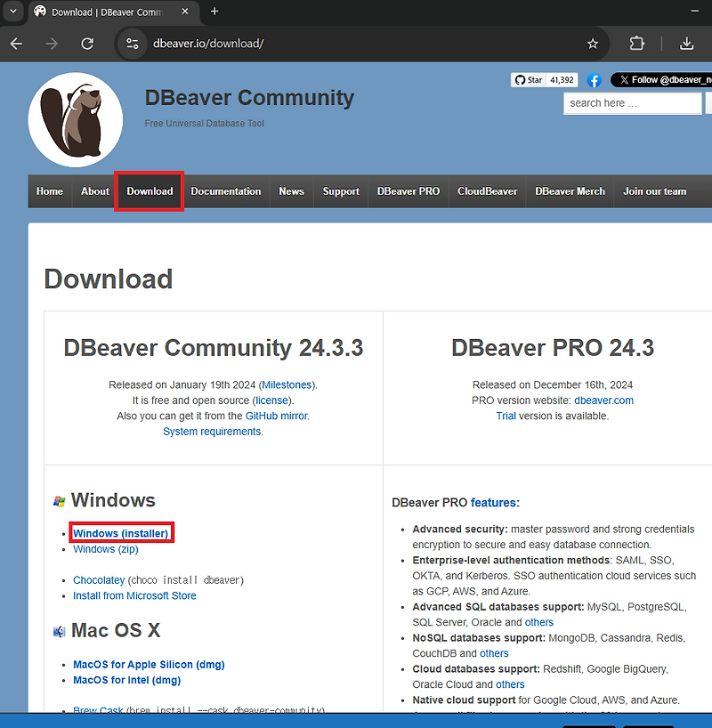Viewport: 712px width, 728px height.
Task: Open a new browser tab
Action: 214,12
